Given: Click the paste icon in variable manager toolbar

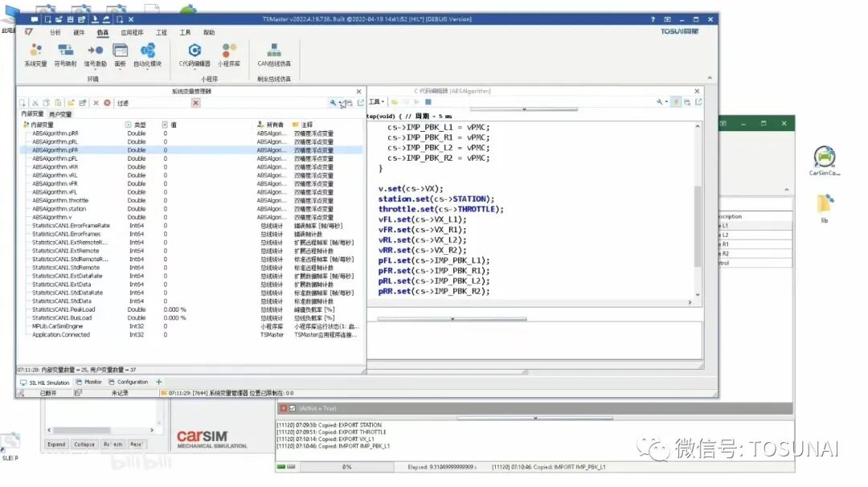Looking at the screenshot, I should [x=58, y=103].
